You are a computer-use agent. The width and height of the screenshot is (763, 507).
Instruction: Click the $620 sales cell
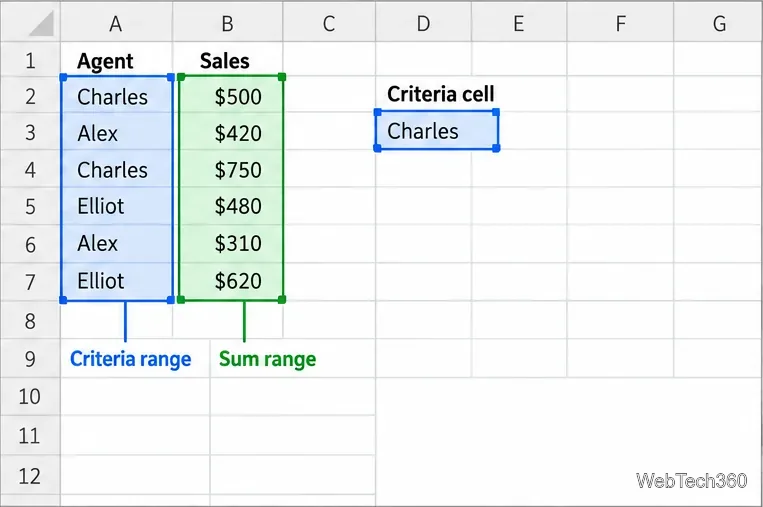231,281
